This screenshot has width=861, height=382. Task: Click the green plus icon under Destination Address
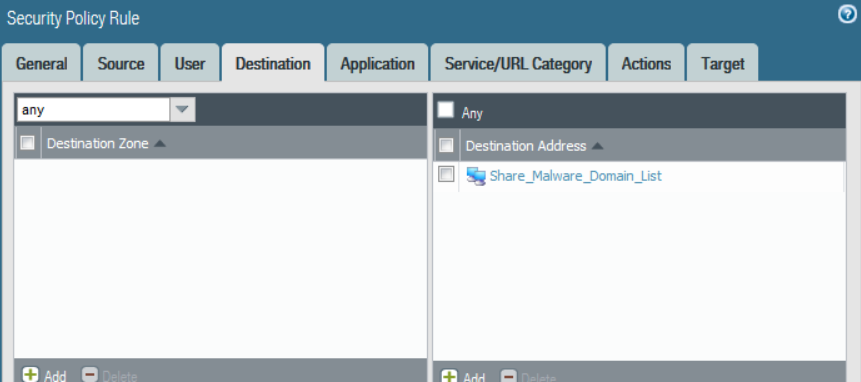point(450,377)
